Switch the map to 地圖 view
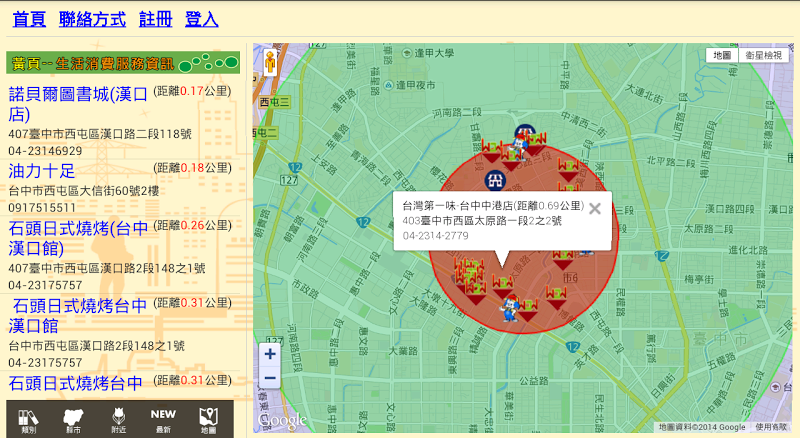800x438 pixels. coord(722,55)
